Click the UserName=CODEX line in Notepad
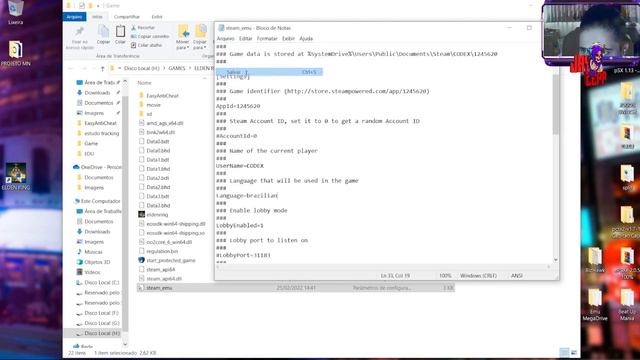 (240, 166)
